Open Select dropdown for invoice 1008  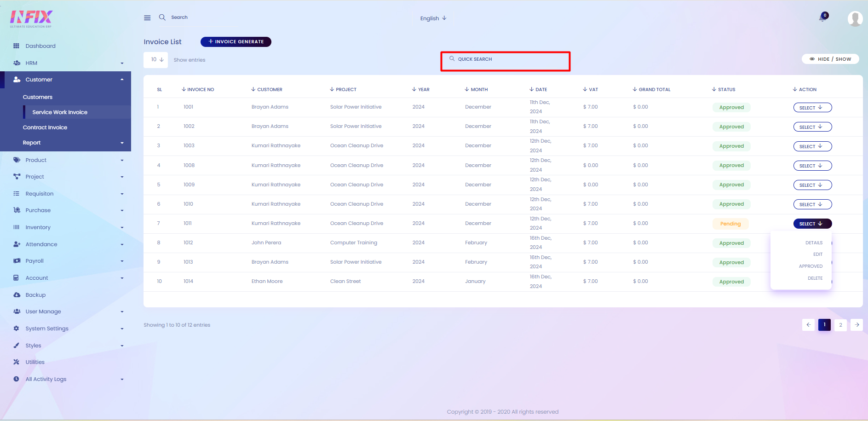coord(812,166)
